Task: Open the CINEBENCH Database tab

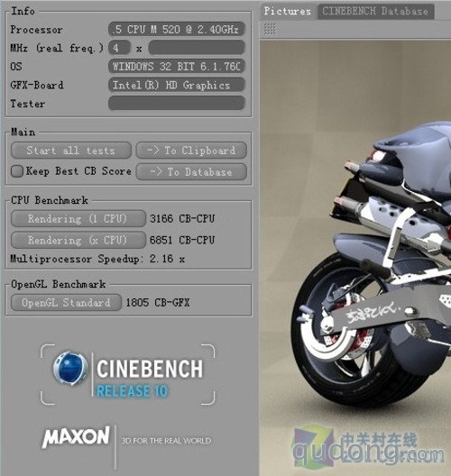Action: coord(375,11)
